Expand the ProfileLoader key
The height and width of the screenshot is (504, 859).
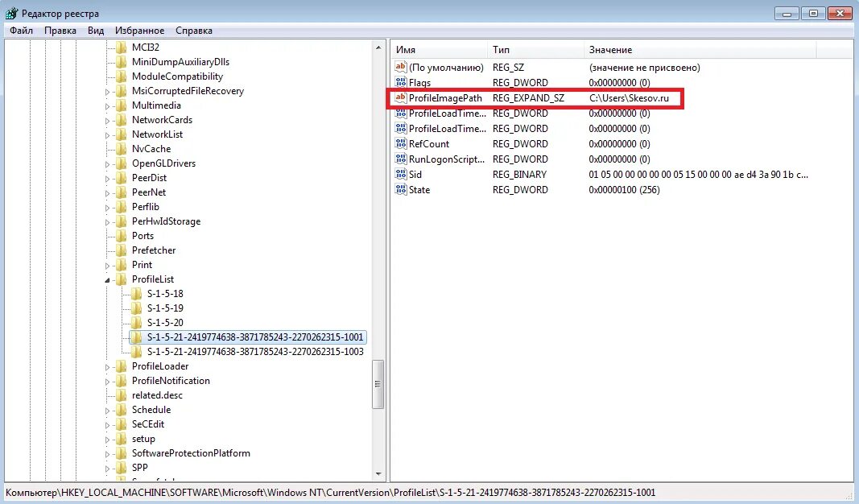point(107,366)
